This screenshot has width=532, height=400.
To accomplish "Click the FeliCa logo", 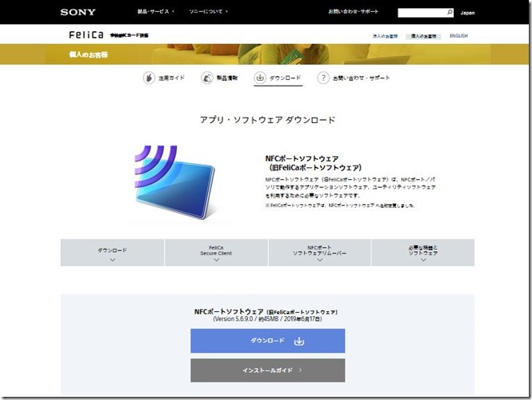I will [86, 35].
